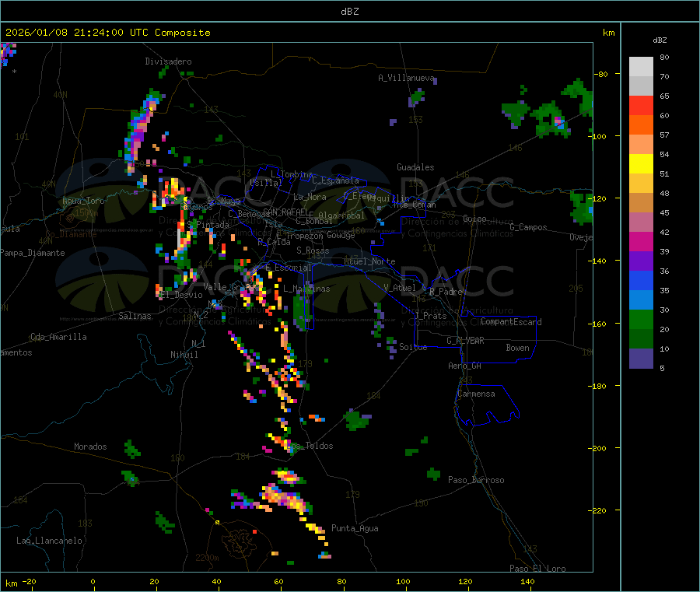Click the 'La_Nora' map label
Image resolution: width=700 pixels, height=592 pixels.
310,197
